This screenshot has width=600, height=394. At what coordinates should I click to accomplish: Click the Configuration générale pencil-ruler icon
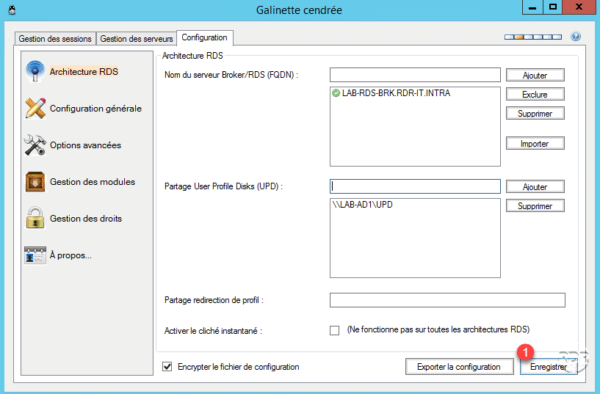[x=35, y=108]
